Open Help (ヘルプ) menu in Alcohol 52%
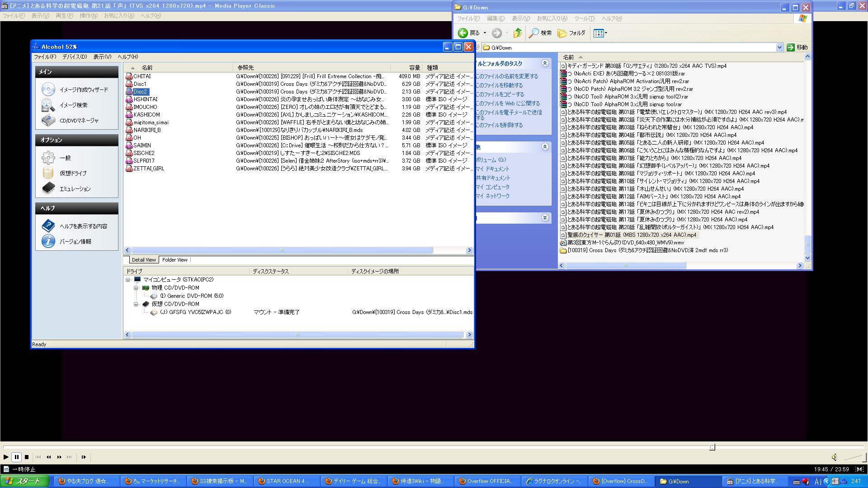868x488 pixels. [x=127, y=57]
